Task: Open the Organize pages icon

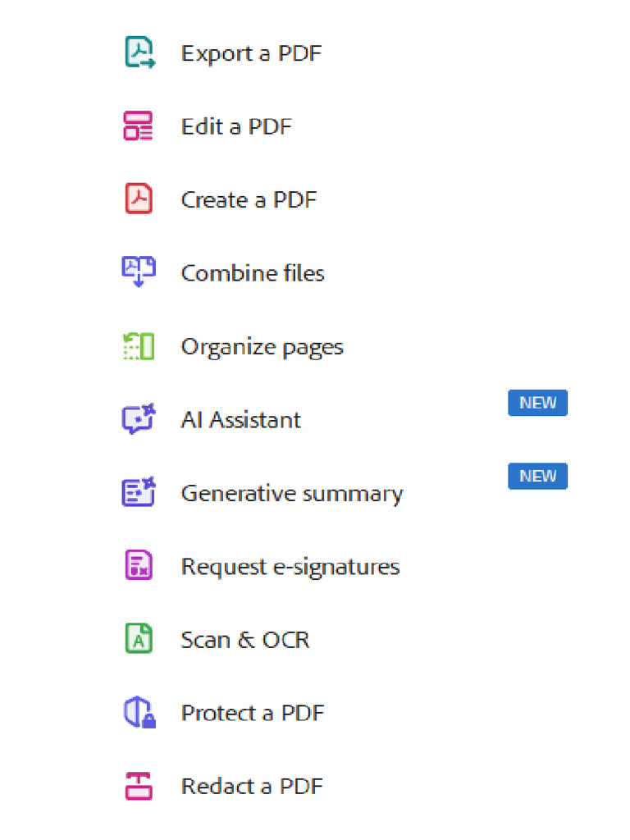Action: tap(139, 346)
